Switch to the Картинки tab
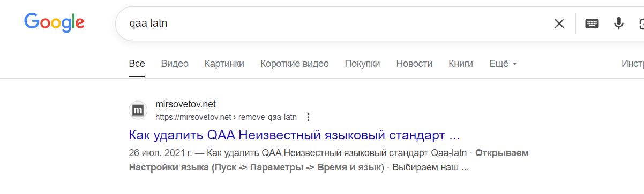644x194 pixels. click(x=224, y=64)
